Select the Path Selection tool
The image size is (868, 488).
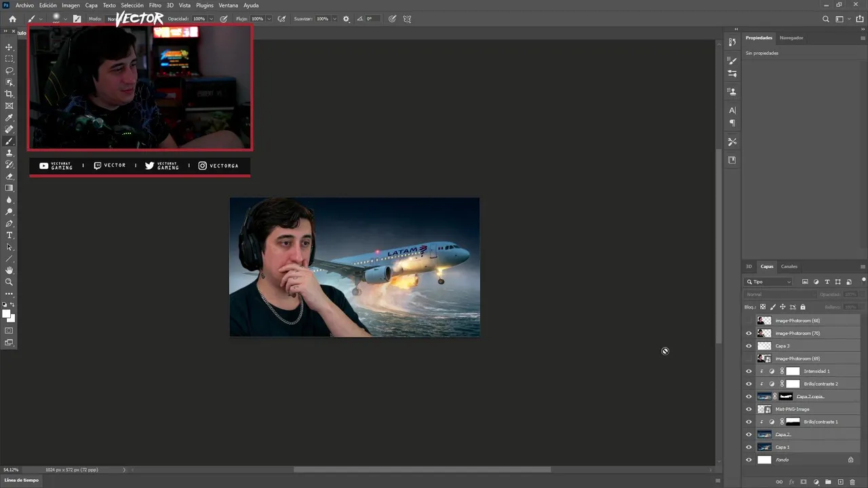[x=9, y=247]
